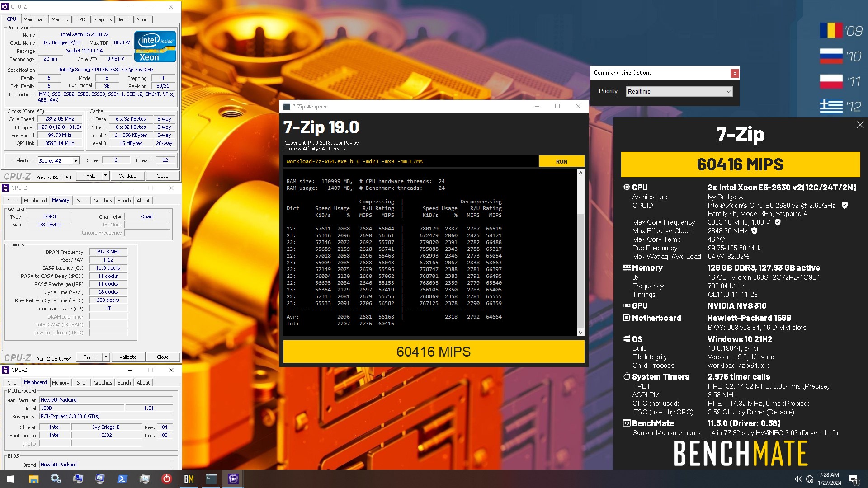
Task: Click Tools button in Memory CPU-Z window
Action: click(x=90, y=357)
